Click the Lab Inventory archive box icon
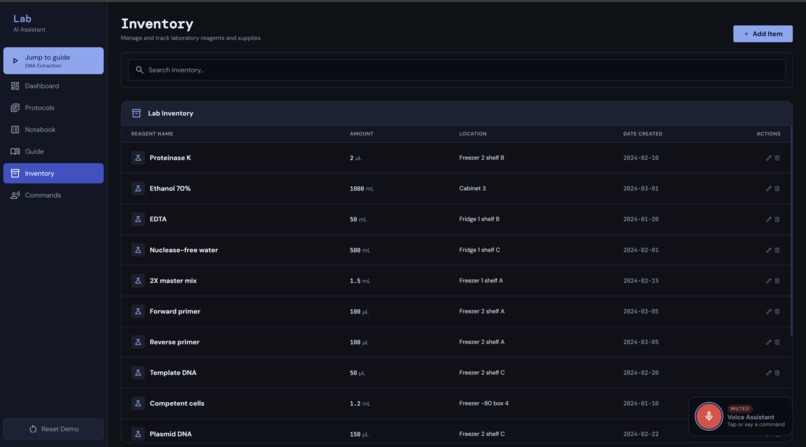 coord(136,113)
